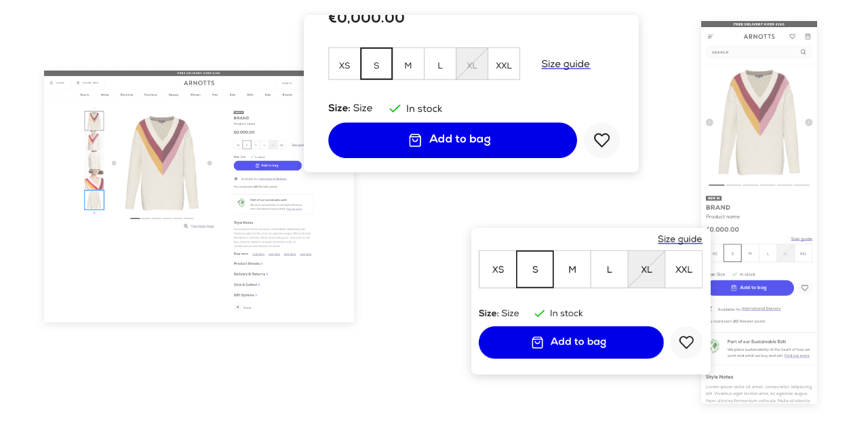Image resolution: width=868 pixels, height=424 pixels.
Task: Open the Size guide link
Action: [x=566, y=63]
